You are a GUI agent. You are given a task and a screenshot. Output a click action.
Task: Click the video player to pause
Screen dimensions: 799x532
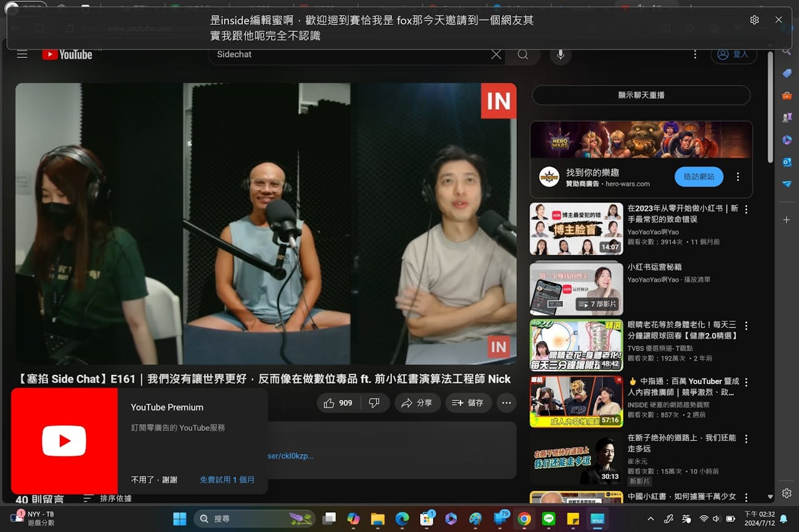266,223
